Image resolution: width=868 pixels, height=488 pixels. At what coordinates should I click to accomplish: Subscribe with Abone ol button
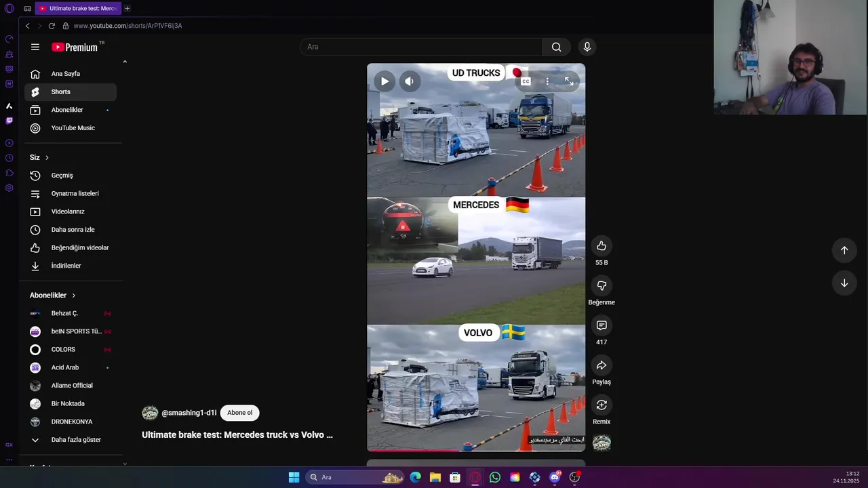pyautogui.click(x=240, y=413)
